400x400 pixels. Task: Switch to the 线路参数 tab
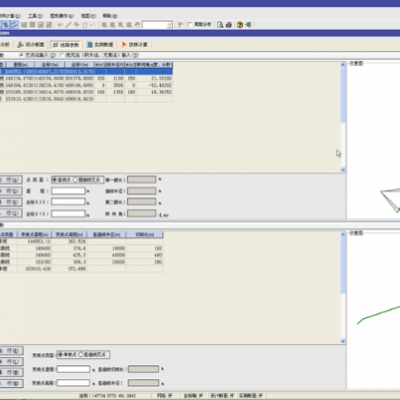(x=66, y=45)
